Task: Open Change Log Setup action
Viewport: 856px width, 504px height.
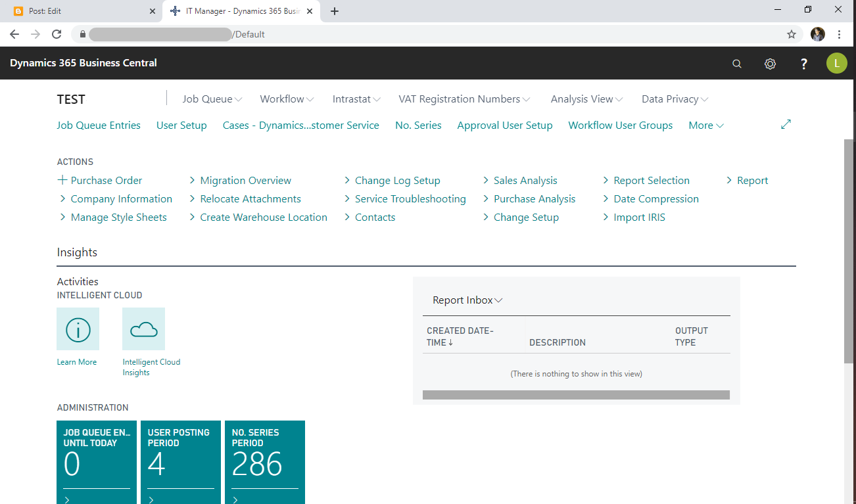Action: [x=392, y=181]
